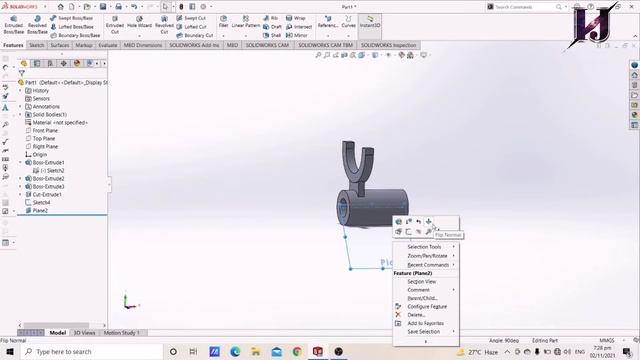Expand the Solid Bodies(1) node
640x360 pixels.
point(20,115)
